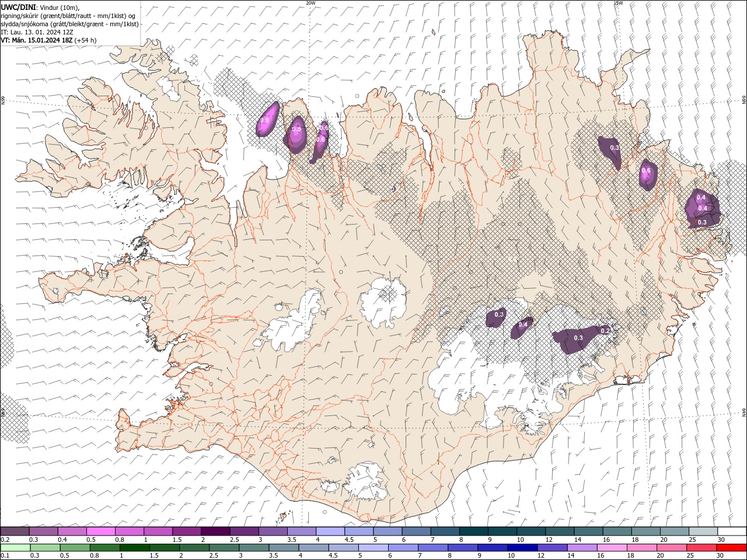This screenshot has width=747, height=560.
Task: Pick the bright pink snow swatch starting at 0.5
Action: coord(101,531)
